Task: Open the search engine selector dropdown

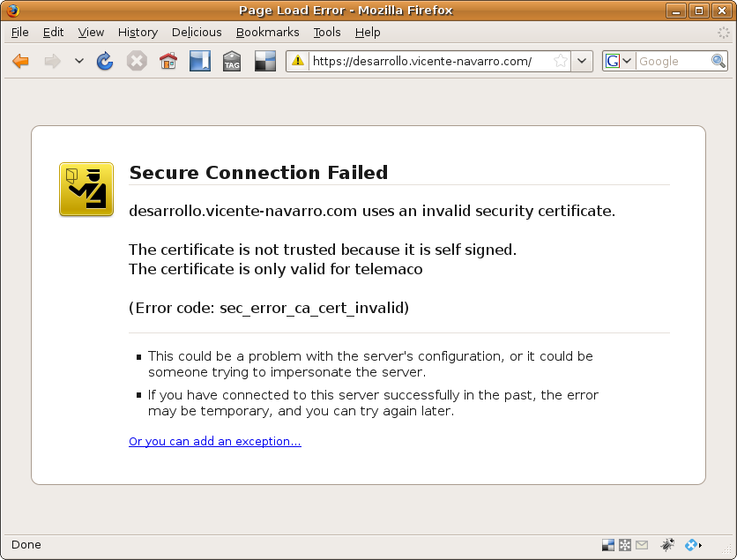Action: [x=619, y=61]
